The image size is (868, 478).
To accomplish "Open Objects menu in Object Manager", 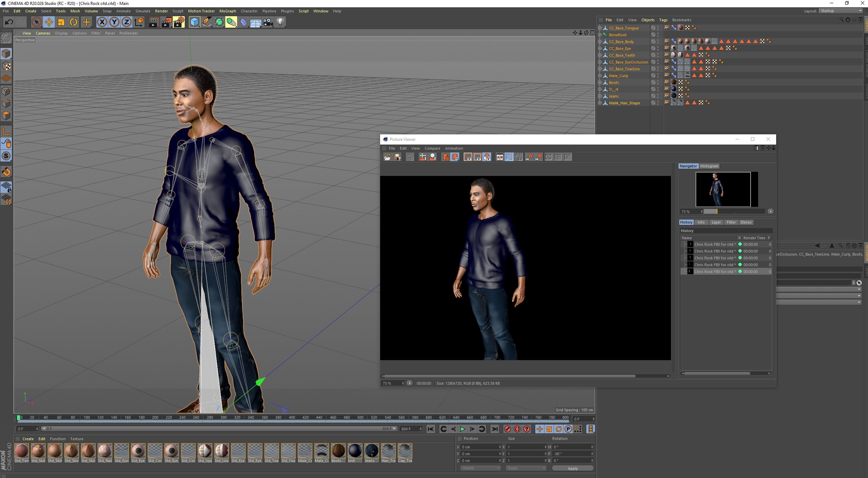I will 648,20.
